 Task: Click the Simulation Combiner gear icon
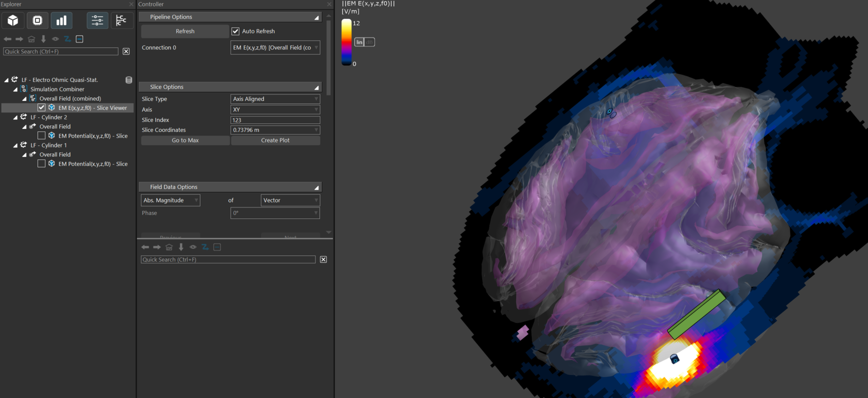point(23,89)
